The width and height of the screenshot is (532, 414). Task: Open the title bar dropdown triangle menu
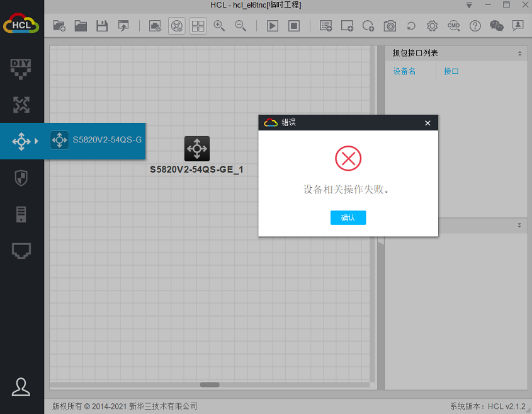tap(469, 5)
